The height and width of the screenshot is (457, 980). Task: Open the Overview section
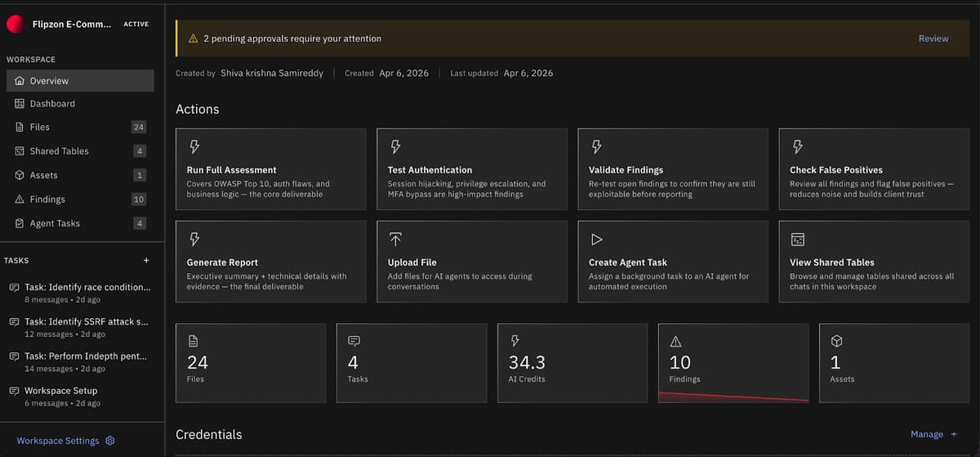tap(80, 81)
